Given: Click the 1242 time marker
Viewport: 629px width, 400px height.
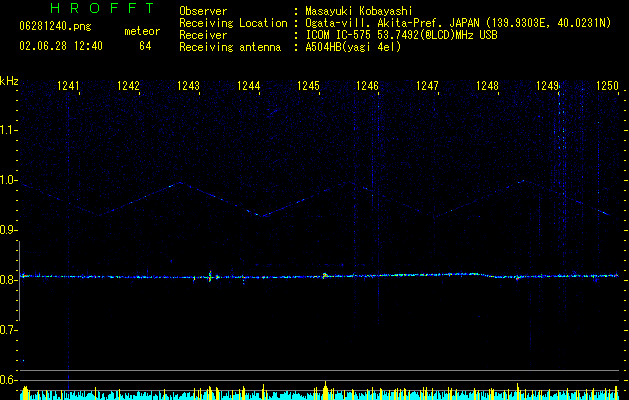Looking at the screenshot, I should (x=128, y=86).
